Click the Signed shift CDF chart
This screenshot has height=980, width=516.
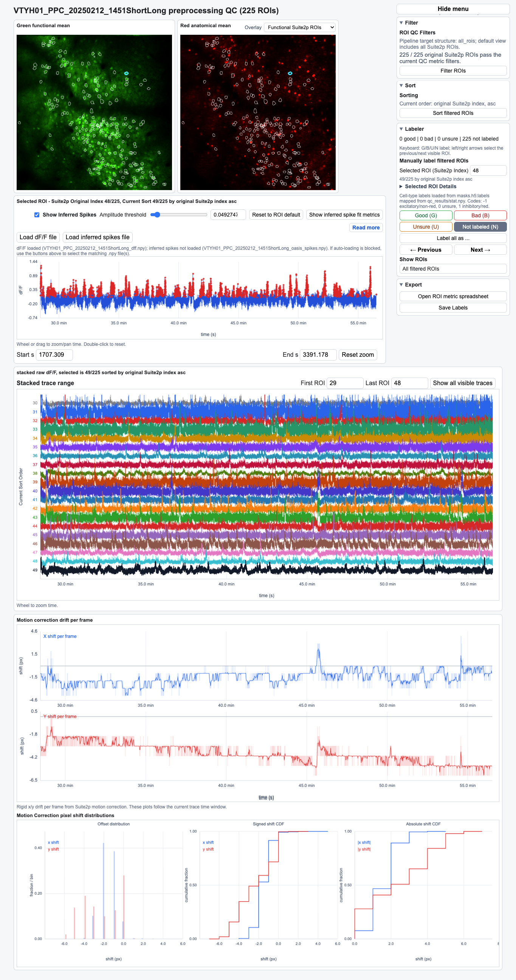click(269, 885)
